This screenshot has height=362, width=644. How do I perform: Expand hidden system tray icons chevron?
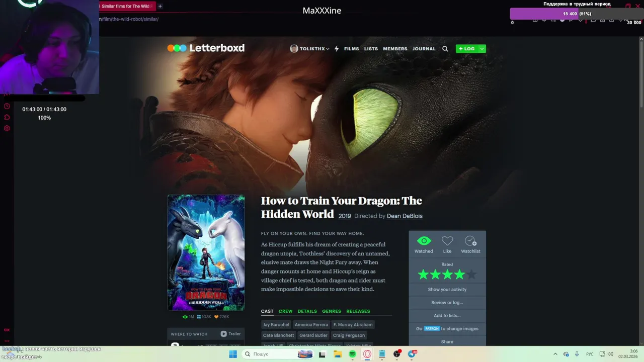click(x=555, y=354)
